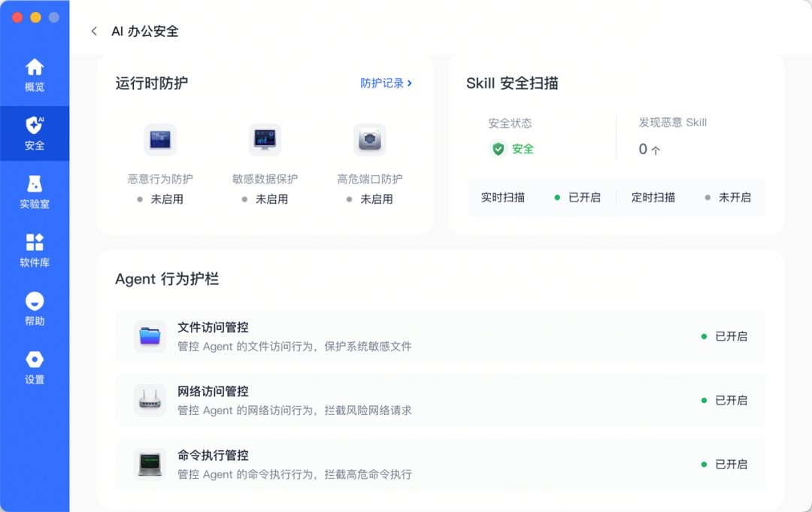Select the 安全 shield sidebar icon
Viewport: 812px width, 512px height.
coord(35,134)
